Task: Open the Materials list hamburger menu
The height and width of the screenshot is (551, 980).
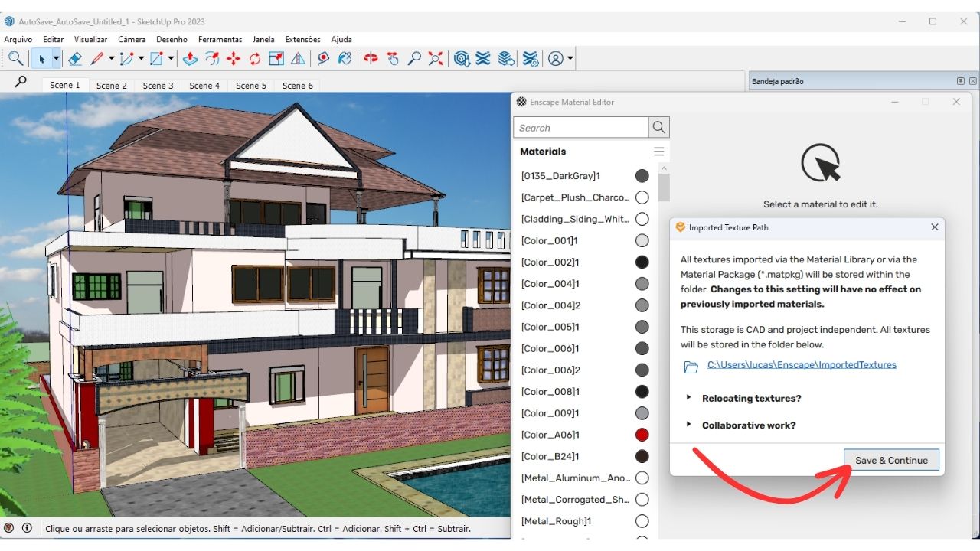Action: tap(658, 152)
